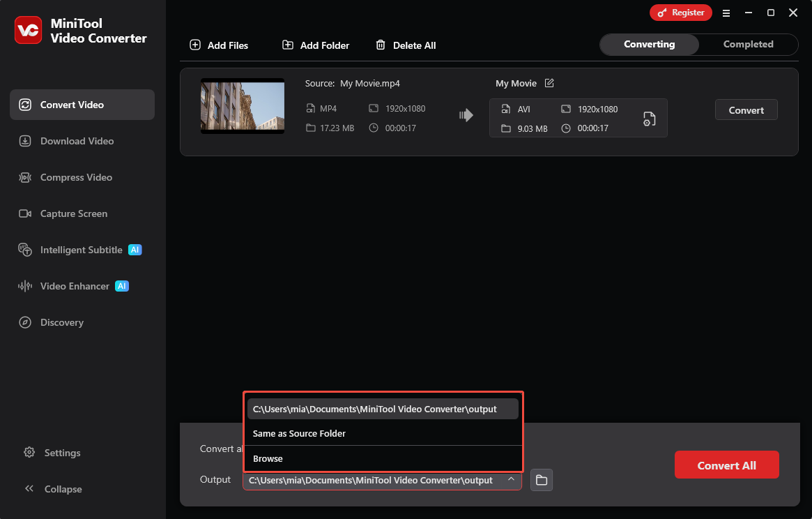Click the conversion arrow between source and target
Image resolution: width=812 pixels, height=519 pixels.
click(x=466, y=115)
